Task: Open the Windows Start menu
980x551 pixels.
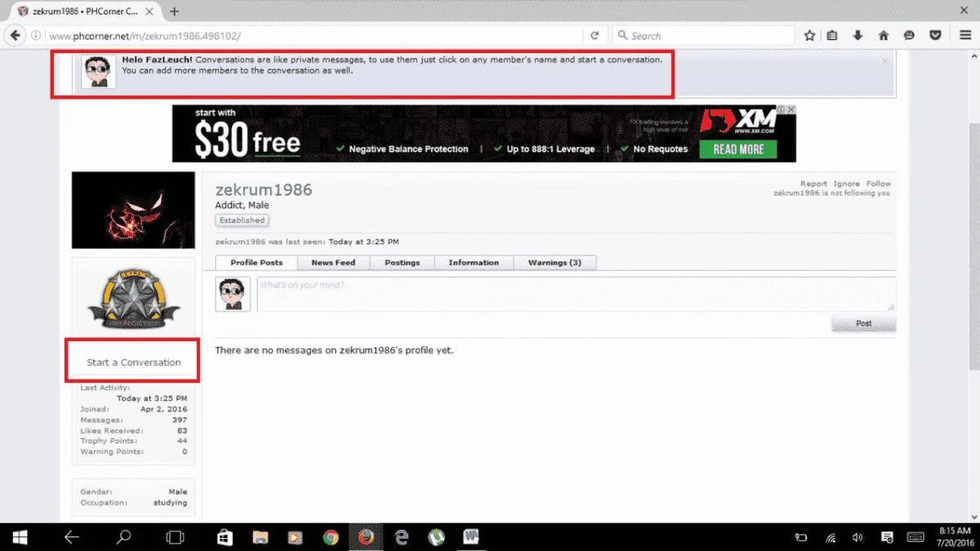Action: point(19,536)
